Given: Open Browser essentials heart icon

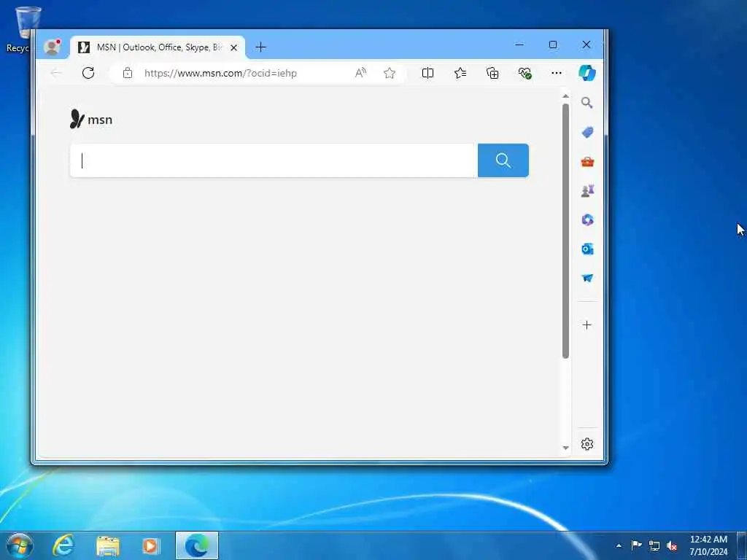Looking at the screenshot, I should tap(525, 73).
